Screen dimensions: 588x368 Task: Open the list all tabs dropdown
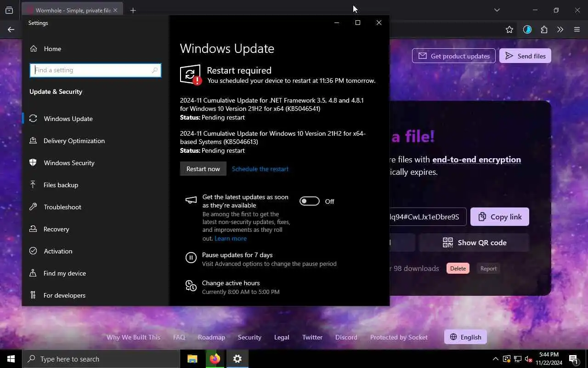point(497,10)
